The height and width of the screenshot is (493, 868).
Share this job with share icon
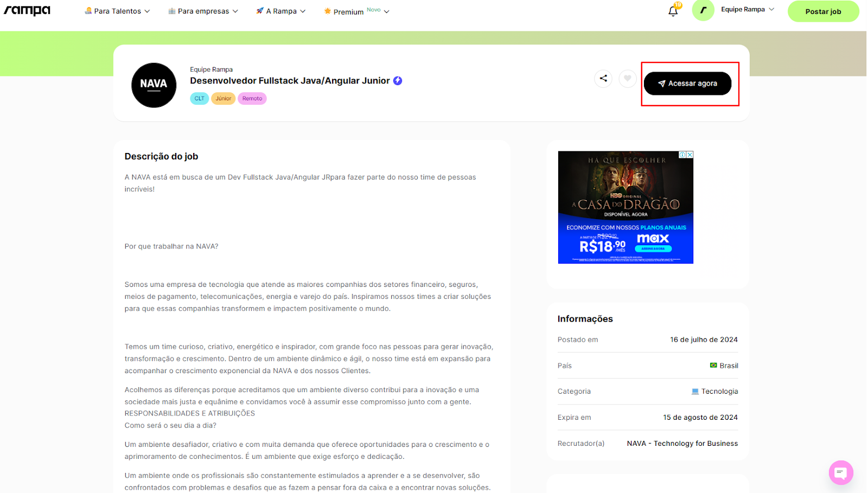(x=603, y=79)
